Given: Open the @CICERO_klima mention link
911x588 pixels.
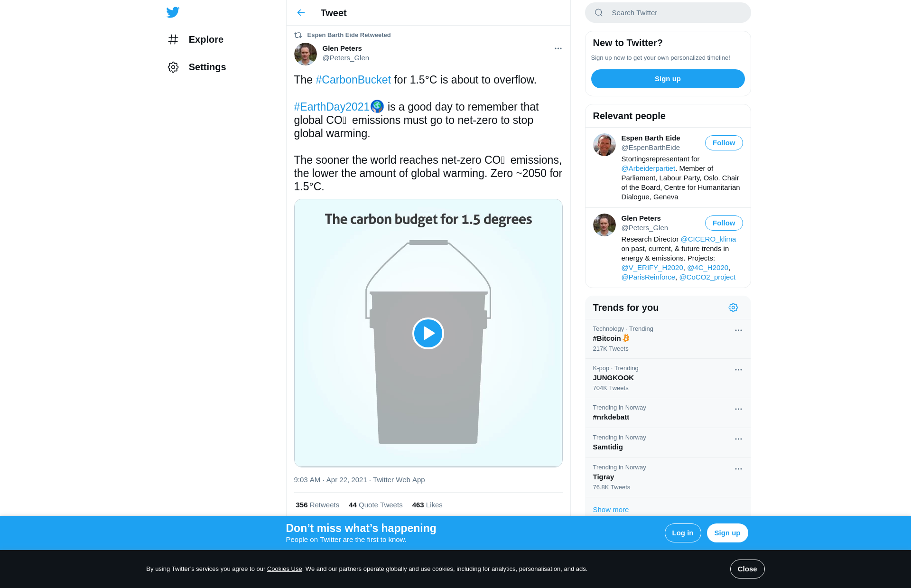Looking at the screenshot, I should click(708, 239).
